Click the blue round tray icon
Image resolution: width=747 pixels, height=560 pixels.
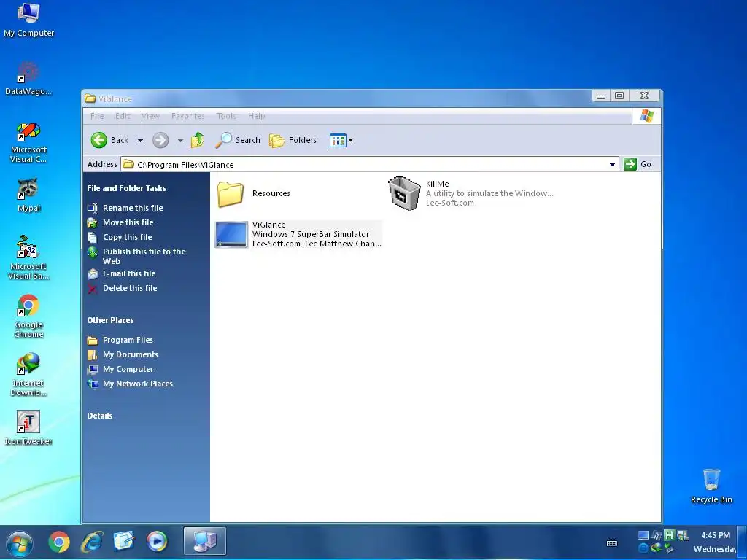coord(643,548)
